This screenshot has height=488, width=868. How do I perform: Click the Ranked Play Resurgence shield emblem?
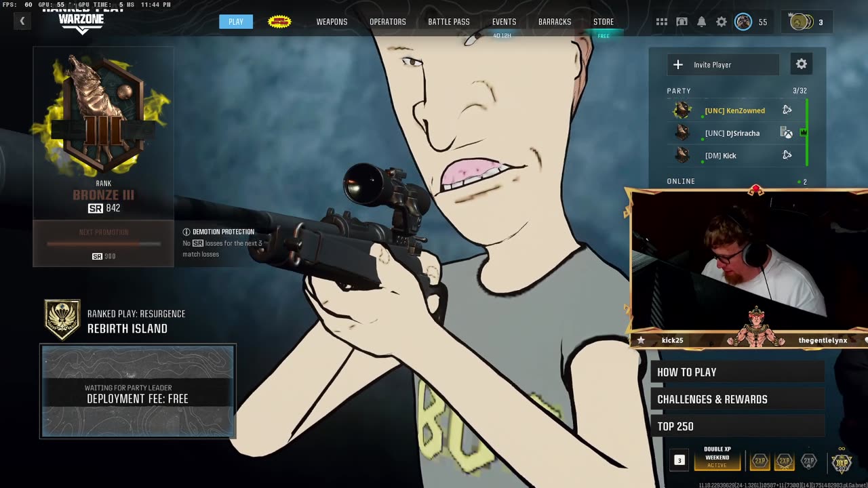(x=62, y=320)
